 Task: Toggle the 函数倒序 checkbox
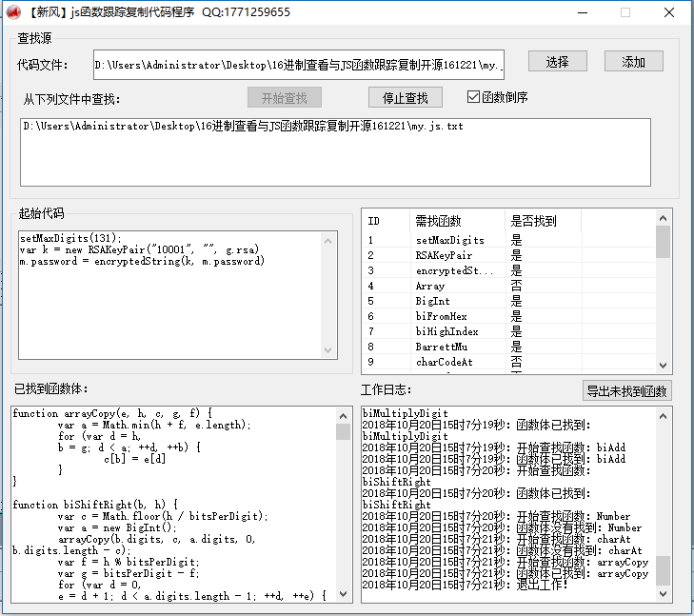click(474, 97)
